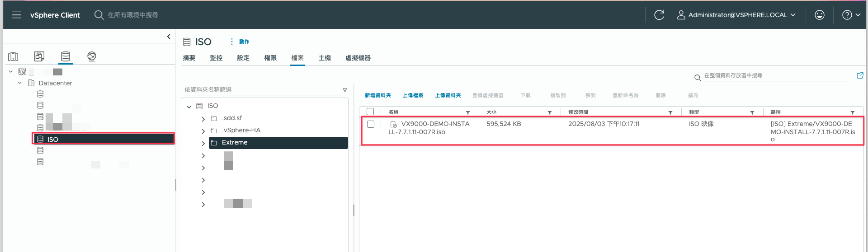Open the help question mark menu
This screenshot has width=868, height=252.
[851, 15]
